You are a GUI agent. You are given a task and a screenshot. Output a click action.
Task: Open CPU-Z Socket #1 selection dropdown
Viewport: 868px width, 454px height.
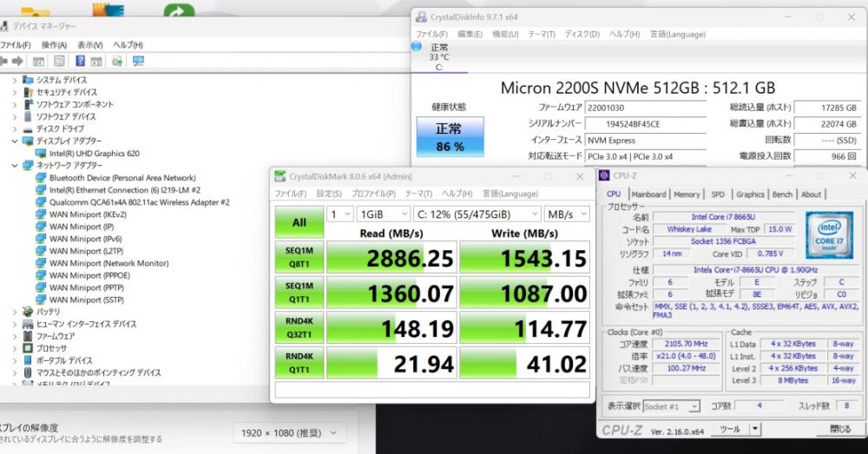(672, 406)
